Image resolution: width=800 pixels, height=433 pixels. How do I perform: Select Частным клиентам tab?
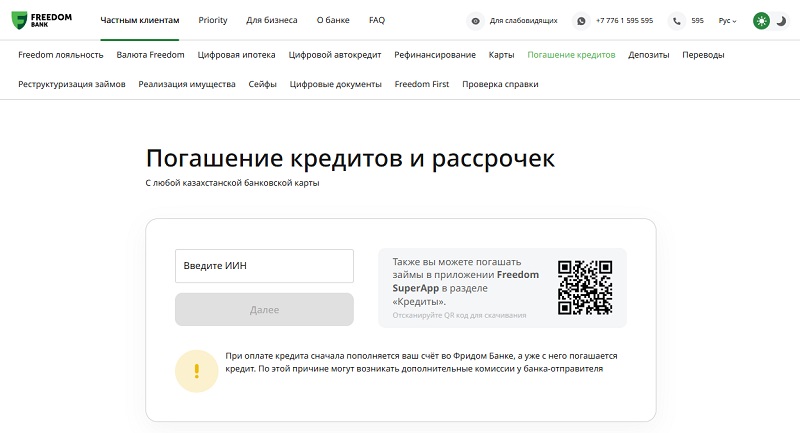coord(140,20)
